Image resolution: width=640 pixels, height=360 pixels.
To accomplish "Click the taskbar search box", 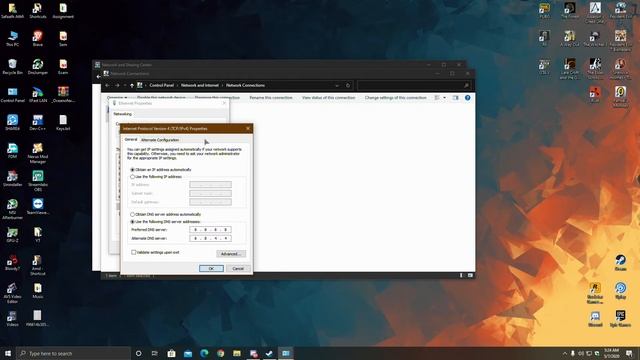I will [x=73, y=353].
